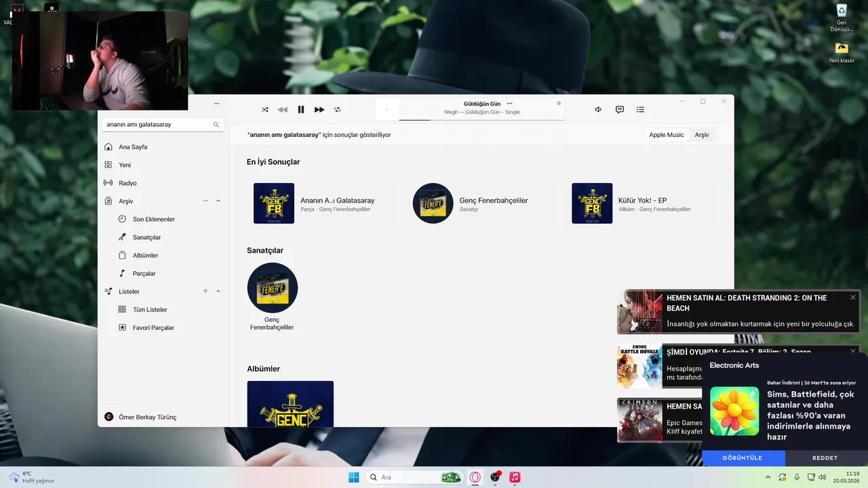This screenshot has height=488, width=868.
Task: Seek on the song progress bar
Action: tap(481, 119)
